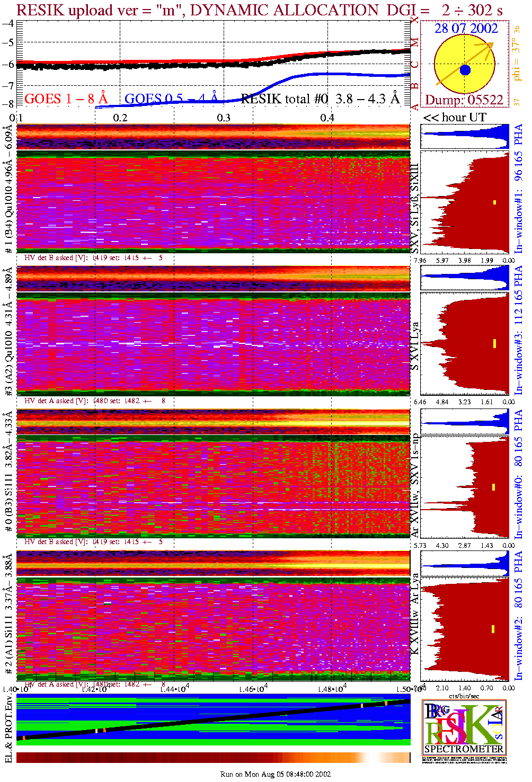Select the blue GOES 0.5 – 4 Å legend label
The height and width of the screenshot is (782, 532).
(171, 99)
